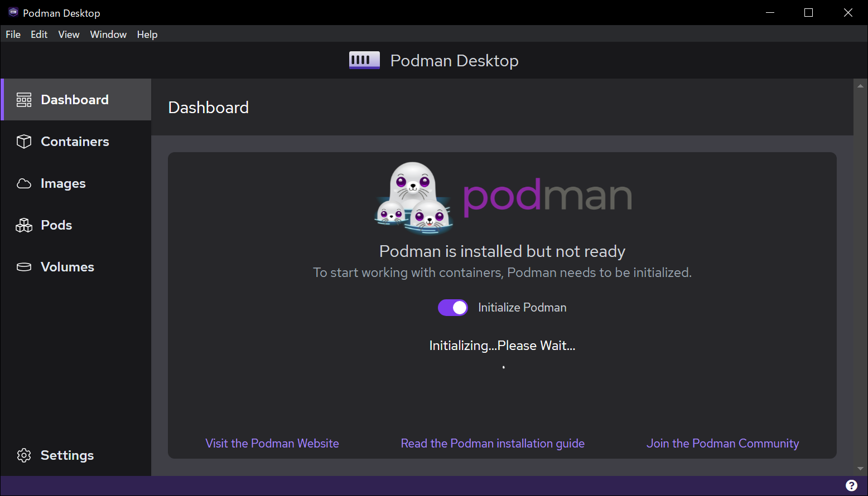
Task: Click the Images cloud icon
Action: coord(24,183)
